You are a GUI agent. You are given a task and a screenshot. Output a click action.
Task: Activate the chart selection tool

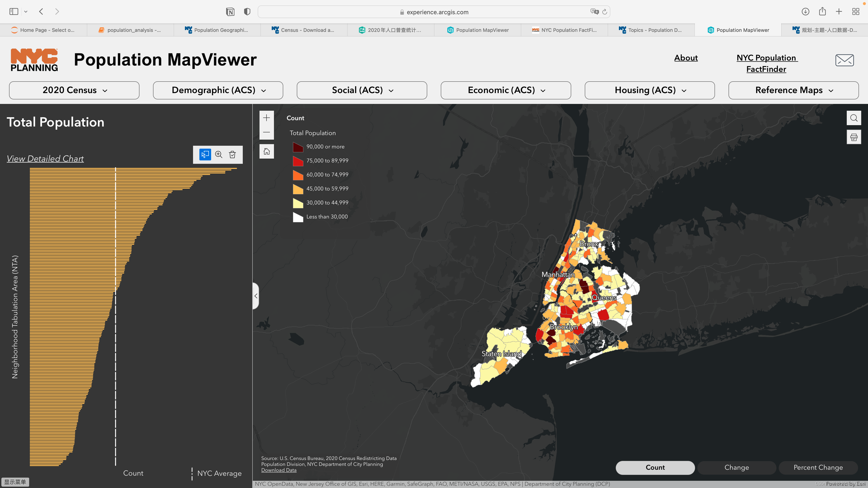[x=205, y=155]
